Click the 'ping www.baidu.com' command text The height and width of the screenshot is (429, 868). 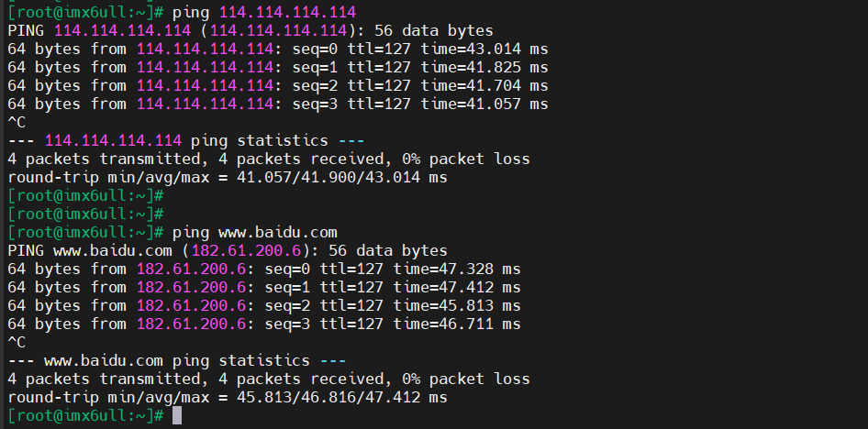point(255,232)
